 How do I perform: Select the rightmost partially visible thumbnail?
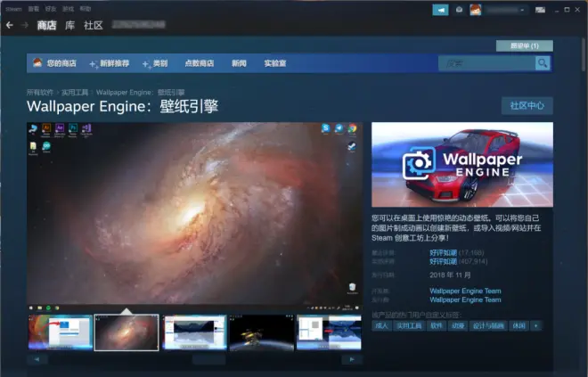330,332
